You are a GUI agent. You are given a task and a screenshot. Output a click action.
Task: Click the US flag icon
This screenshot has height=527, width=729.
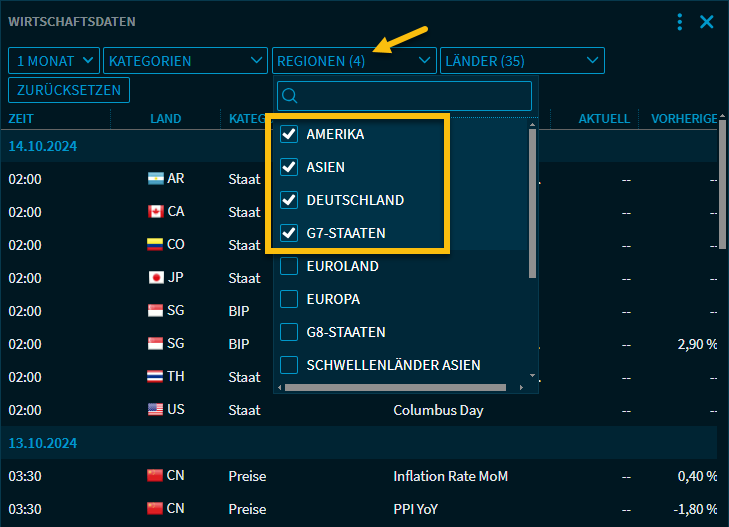(155, 410)
